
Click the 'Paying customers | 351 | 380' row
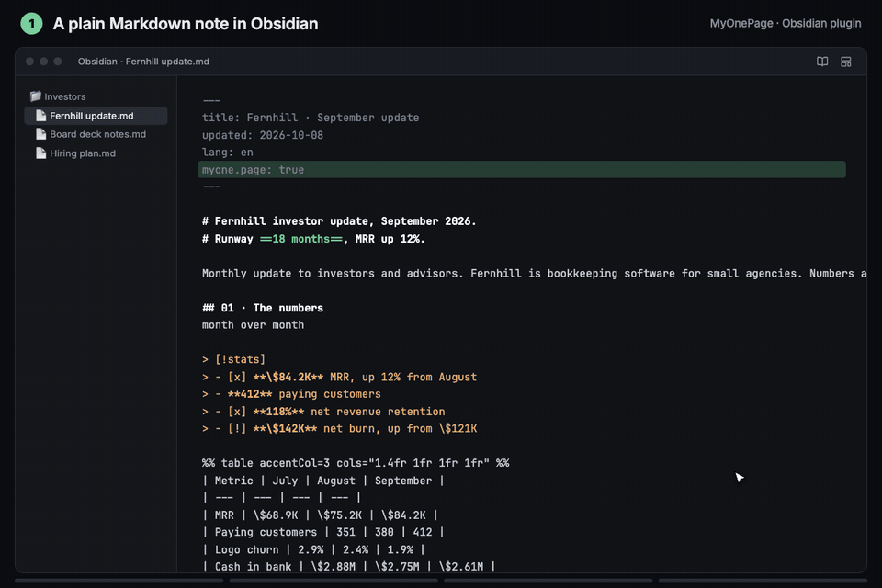tap(323, 532)
